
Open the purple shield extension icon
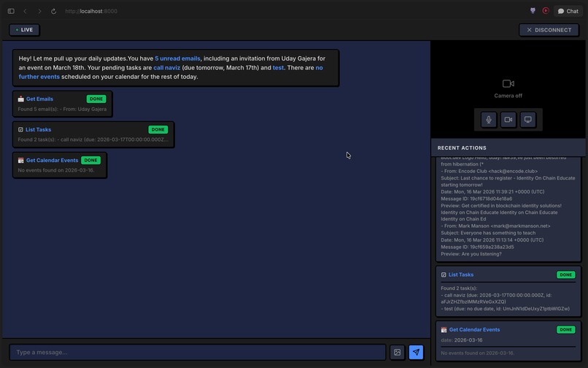(533, 11)
